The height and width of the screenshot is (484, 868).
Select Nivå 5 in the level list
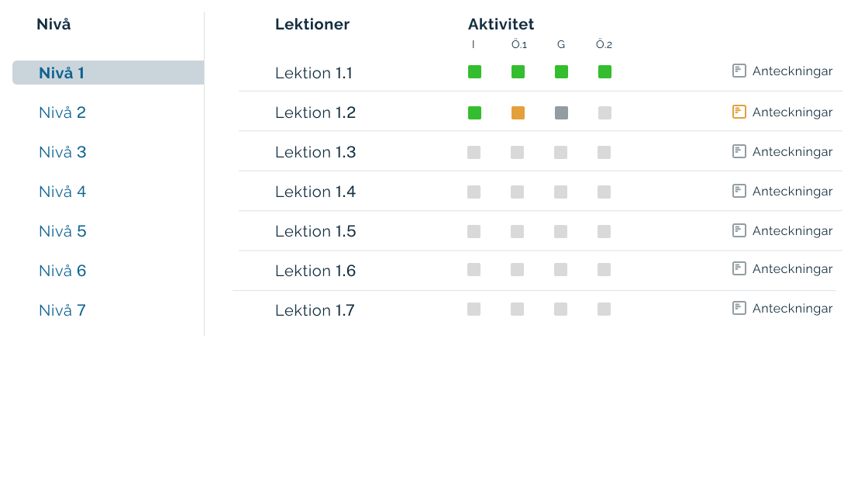click(62, 231)
